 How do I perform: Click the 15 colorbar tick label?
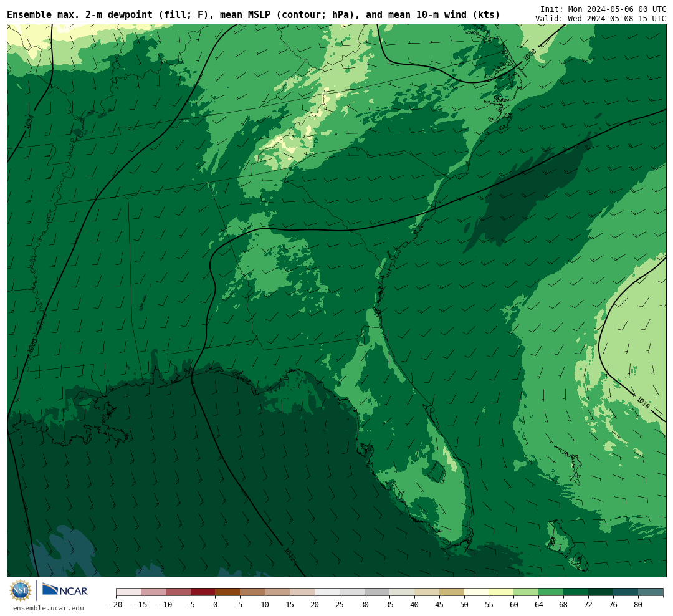[290, 605]
